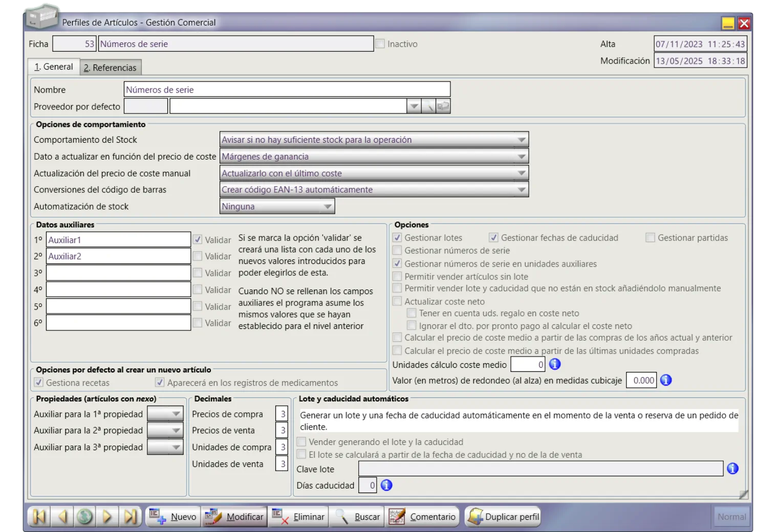This screenshot has height=532, width=776.
Task: Open Auxiliar para la 1ª propiedad dropdown
Action: [x=165, y=413]
